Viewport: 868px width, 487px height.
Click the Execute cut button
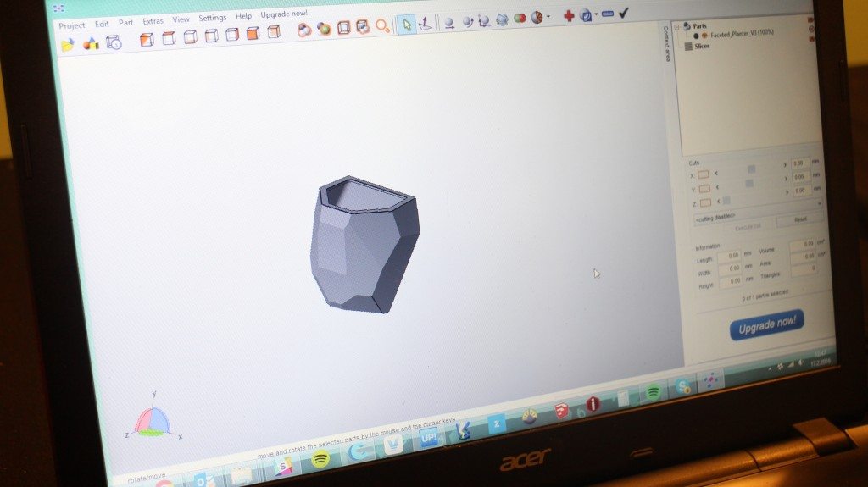click(x=748, y=228)
